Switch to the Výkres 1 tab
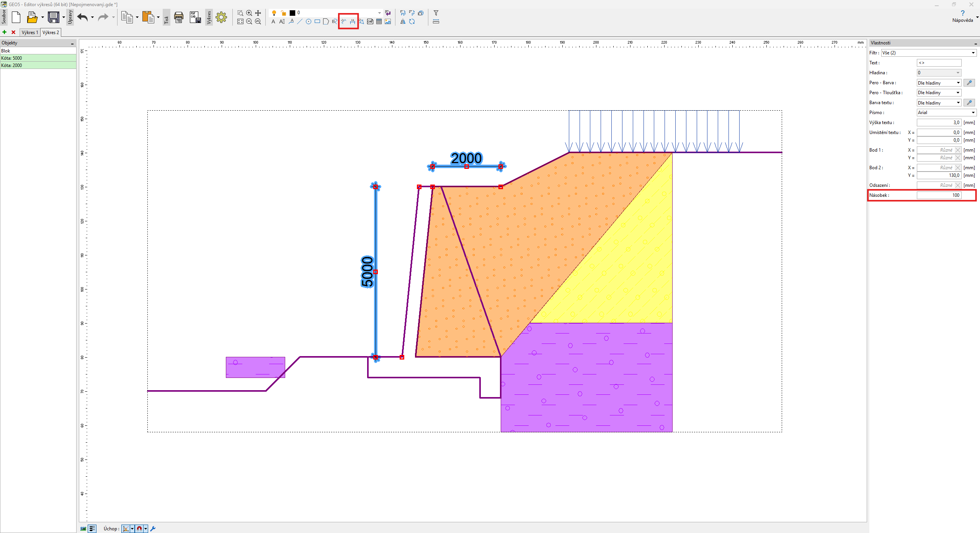 [x=30, y=33]
